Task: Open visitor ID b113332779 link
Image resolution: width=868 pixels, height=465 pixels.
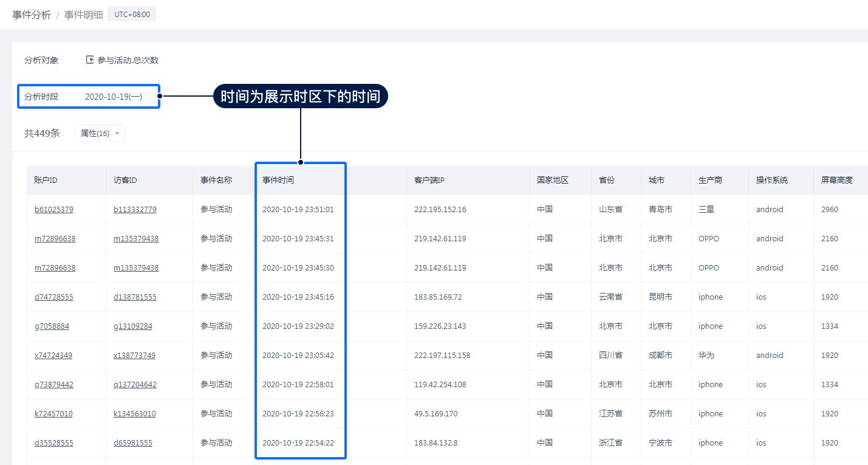Action: [x=135, y=210]
